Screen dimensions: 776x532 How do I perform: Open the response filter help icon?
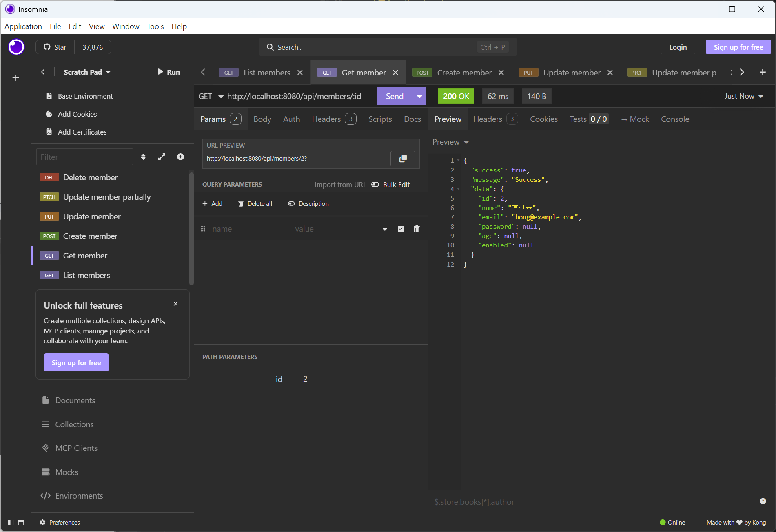point(763,501)
